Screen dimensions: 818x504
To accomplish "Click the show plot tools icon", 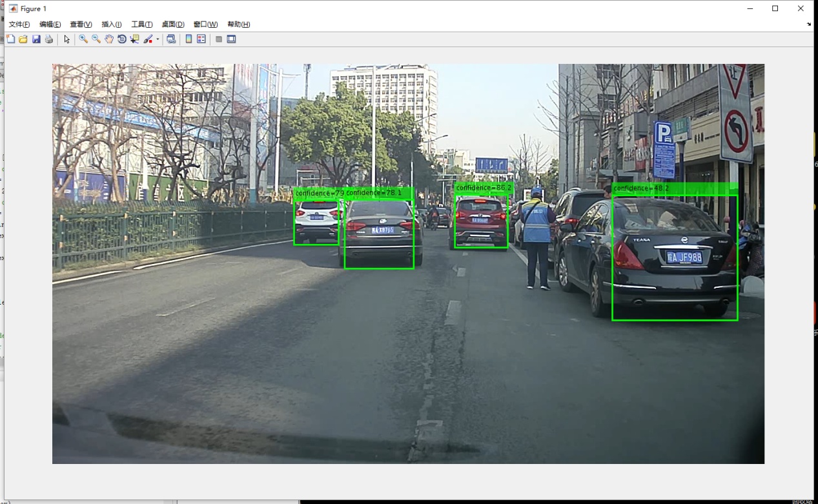I will coord(232,39).
